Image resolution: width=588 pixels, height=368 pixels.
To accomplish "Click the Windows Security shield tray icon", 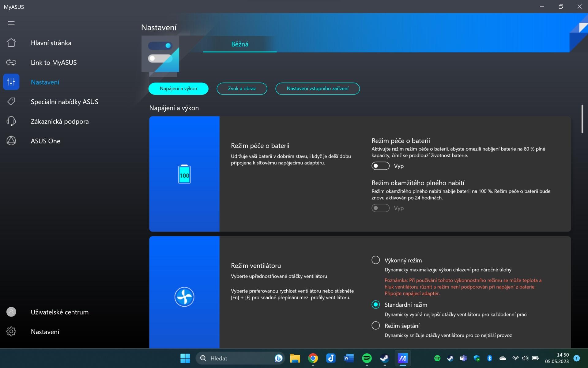I will (477, 358).
